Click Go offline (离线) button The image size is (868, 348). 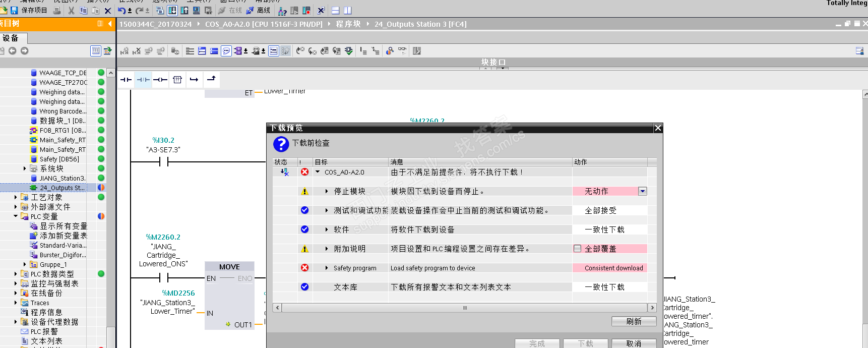point(258,10)
